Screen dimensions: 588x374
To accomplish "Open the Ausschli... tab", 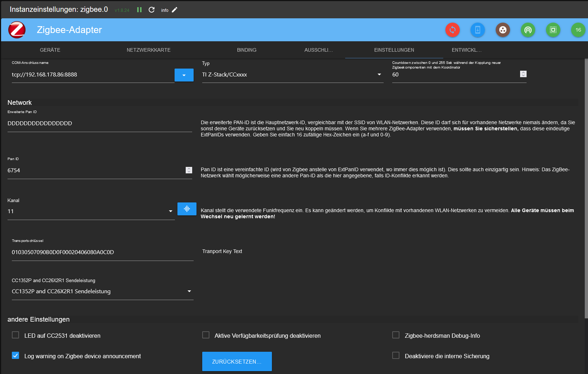I will 319,50.
